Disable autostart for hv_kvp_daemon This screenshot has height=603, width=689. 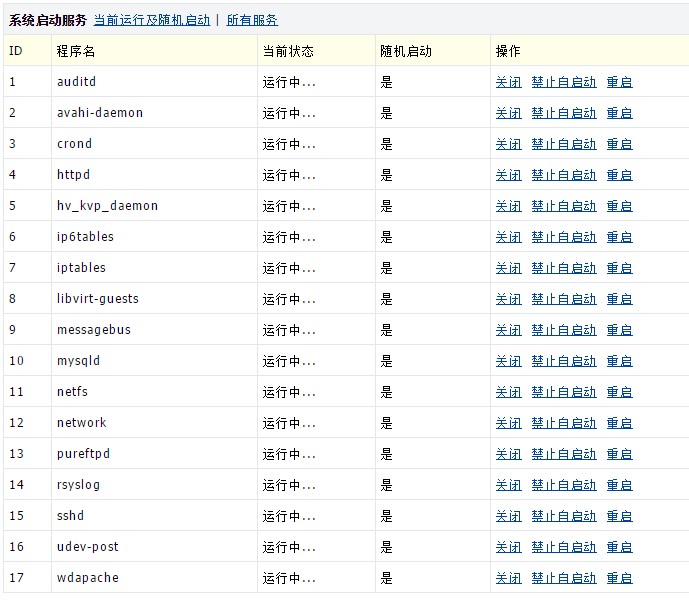[564, 206]
